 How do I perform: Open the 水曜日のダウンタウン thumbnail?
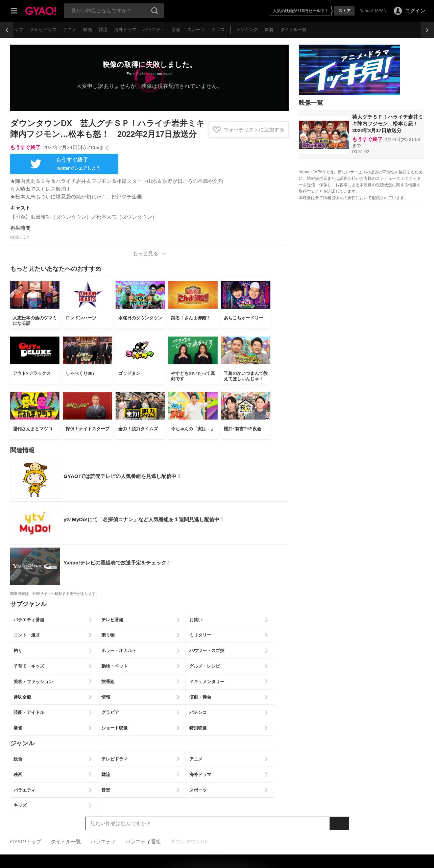tap(140, 295)
